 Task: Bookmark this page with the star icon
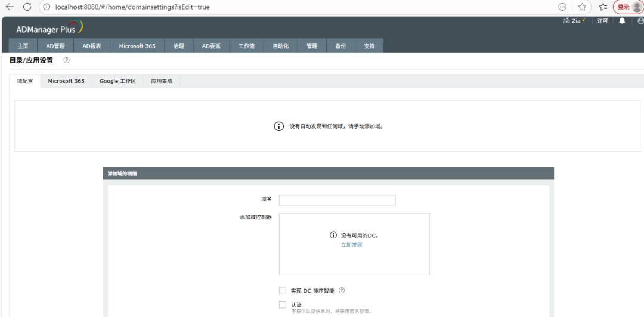(582, 7)
